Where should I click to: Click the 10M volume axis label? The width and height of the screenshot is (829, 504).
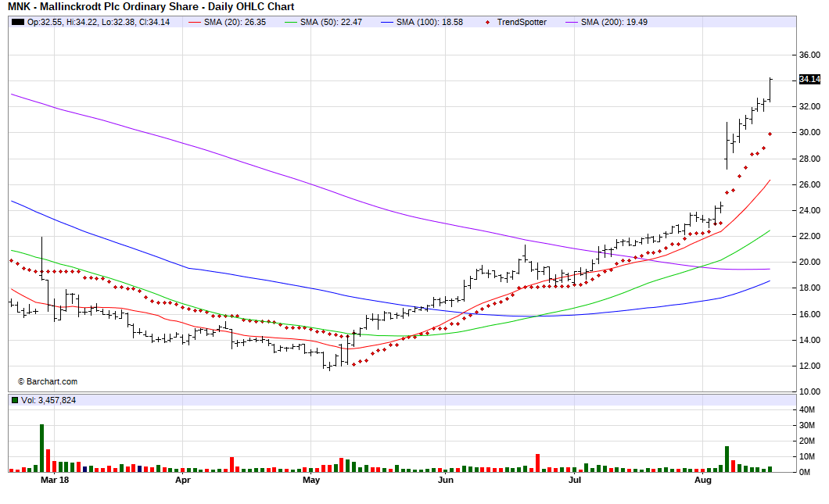[807, 456]
